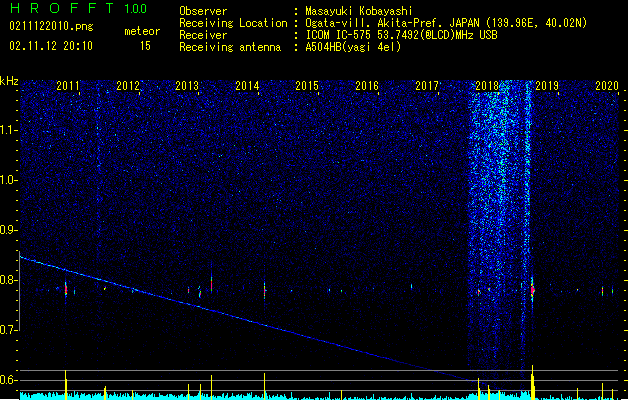The image size is (629, 400).
Task: Click the Observer label
Action: (x=203, y=11)
